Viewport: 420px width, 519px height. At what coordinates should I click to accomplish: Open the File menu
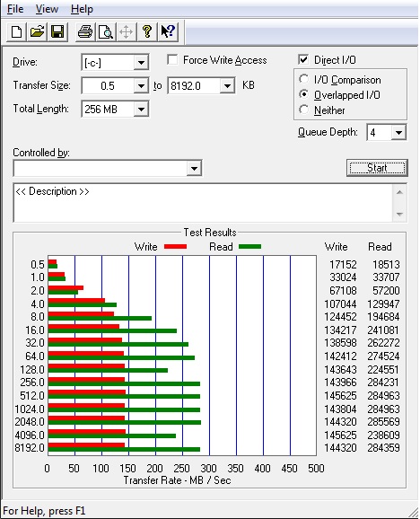(x=15, y=9)
